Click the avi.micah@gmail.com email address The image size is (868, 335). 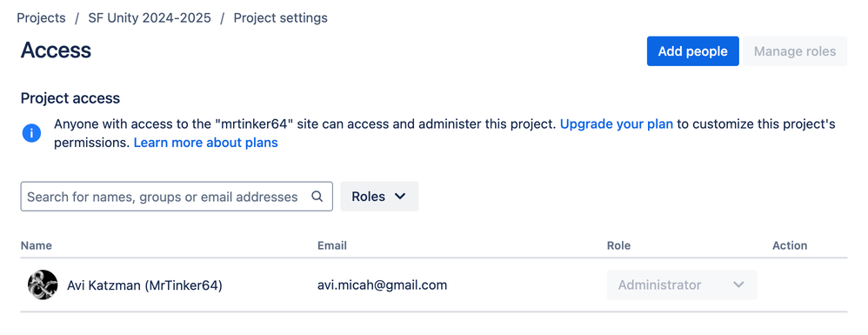(x=382, y=285)
